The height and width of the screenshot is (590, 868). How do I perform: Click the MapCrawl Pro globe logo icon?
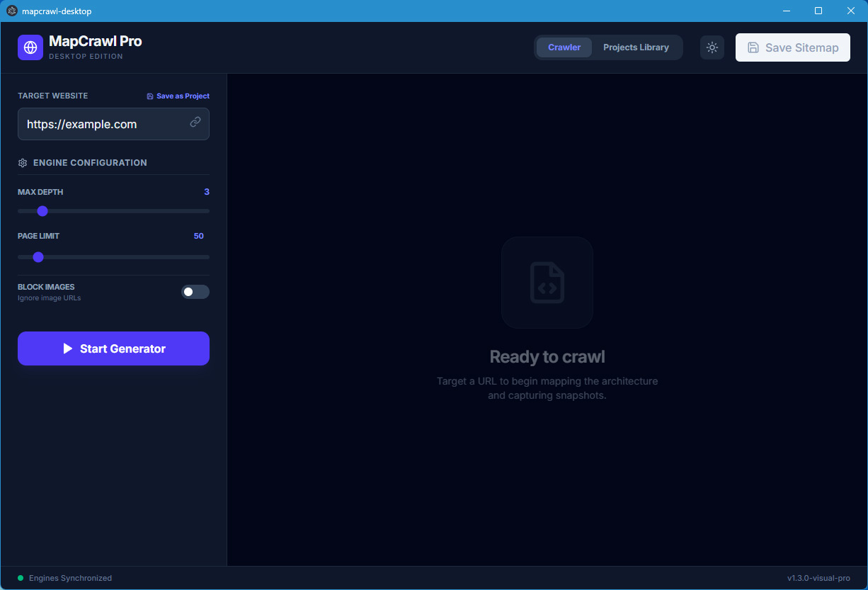coord(30,47)
